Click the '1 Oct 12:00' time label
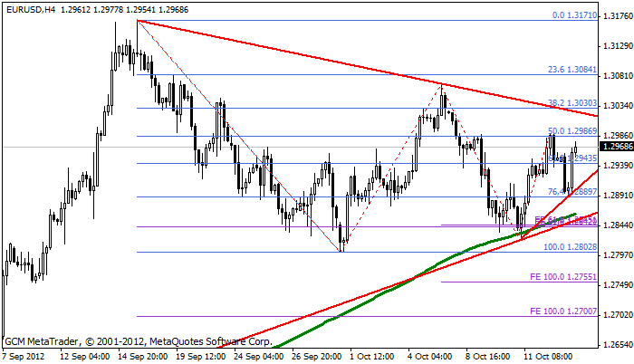Image resolution: width=634 pixels, height=364 pixels. pos(372,357)
